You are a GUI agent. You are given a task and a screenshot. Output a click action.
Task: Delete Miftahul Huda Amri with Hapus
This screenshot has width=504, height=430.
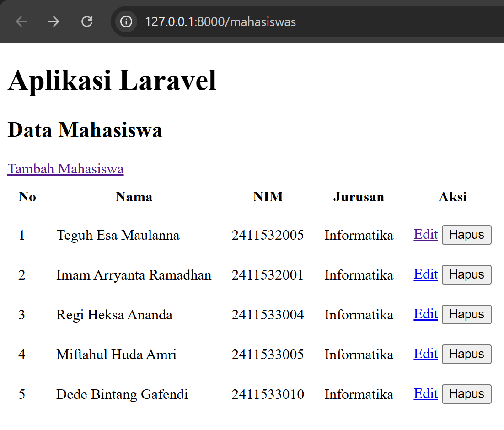pyautogui.click(x=466, y=354)
